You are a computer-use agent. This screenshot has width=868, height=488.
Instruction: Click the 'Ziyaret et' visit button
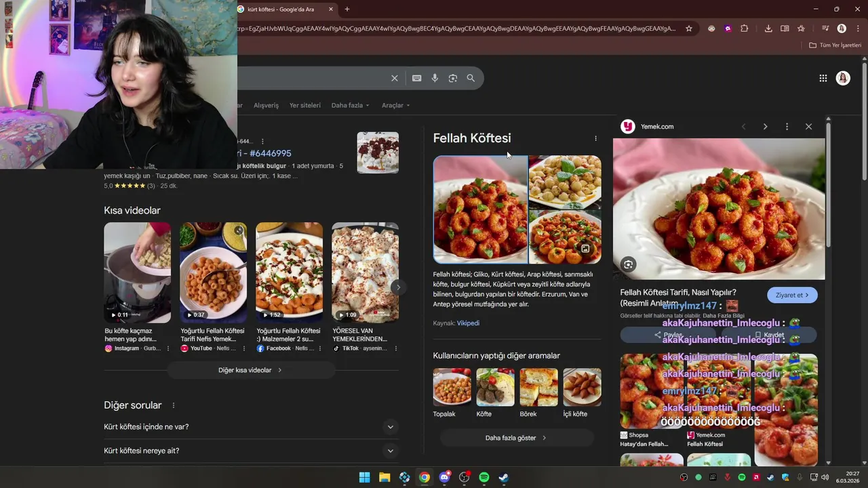pos(792,295)
